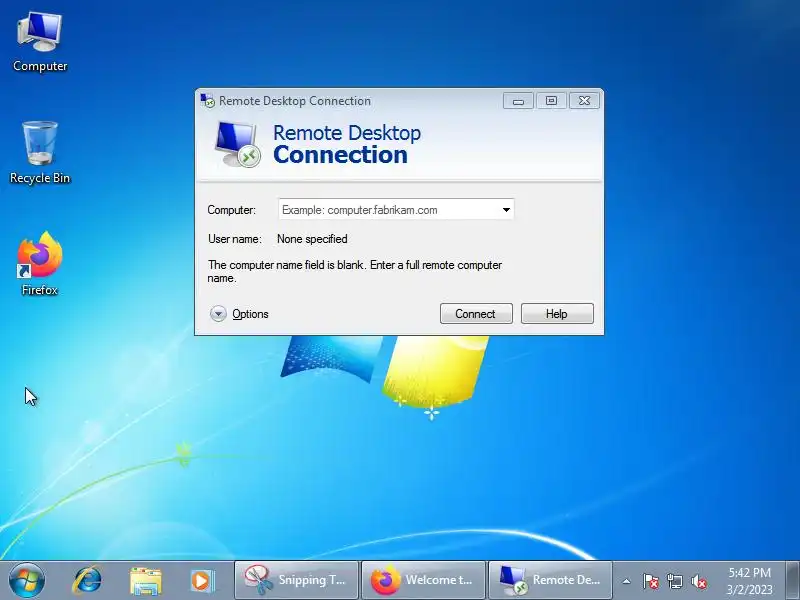Screen dimensions: 800x600
Task: Click the Show Desktop strip beside the clock
Action: tap(793, 580)
